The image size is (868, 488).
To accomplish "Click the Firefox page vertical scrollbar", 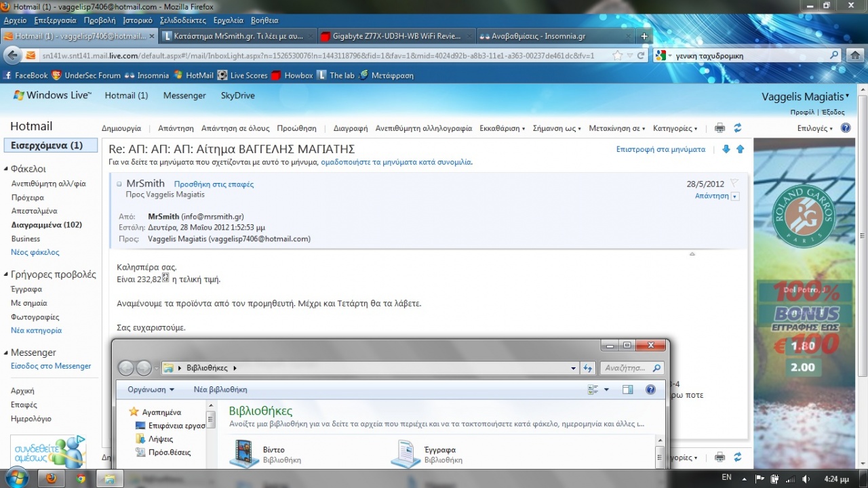I will tap(863, 237).
